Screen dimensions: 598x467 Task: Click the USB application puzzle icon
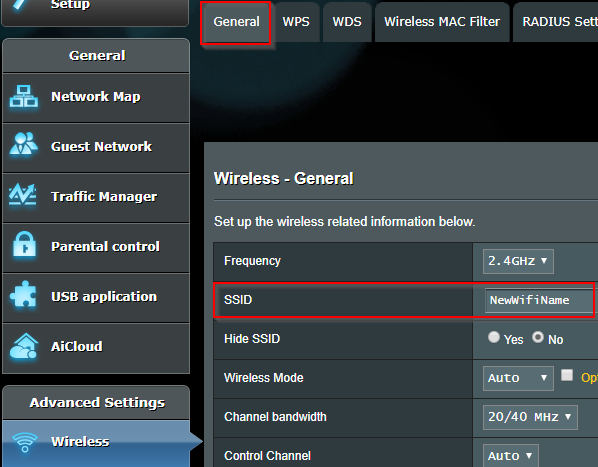click(x=24, y=294)
